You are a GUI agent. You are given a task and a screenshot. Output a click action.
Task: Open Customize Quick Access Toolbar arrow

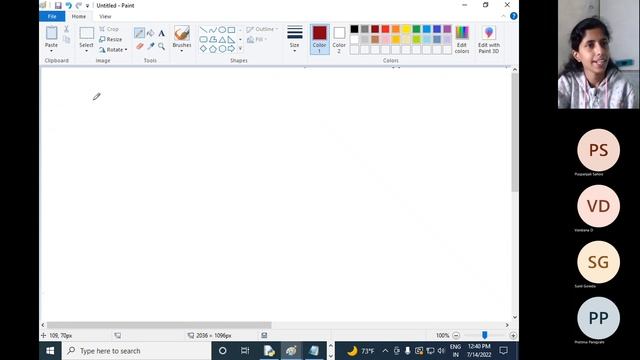coord(87,6)
